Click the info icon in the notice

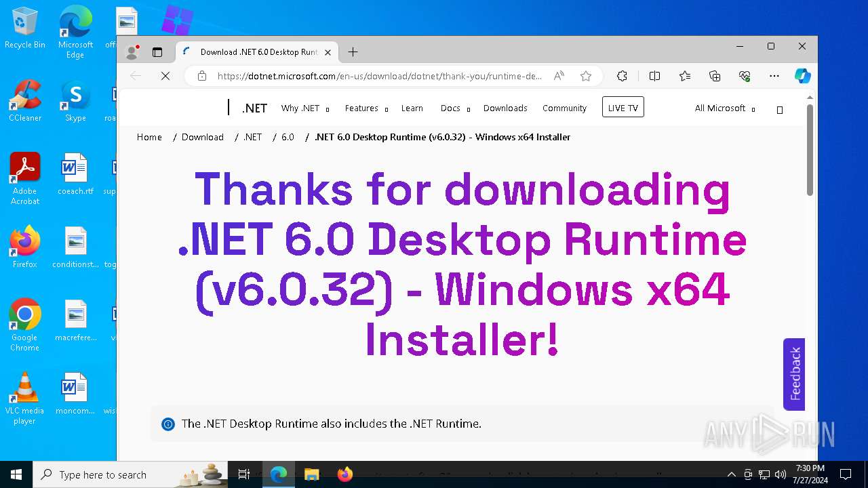[168, 424]
